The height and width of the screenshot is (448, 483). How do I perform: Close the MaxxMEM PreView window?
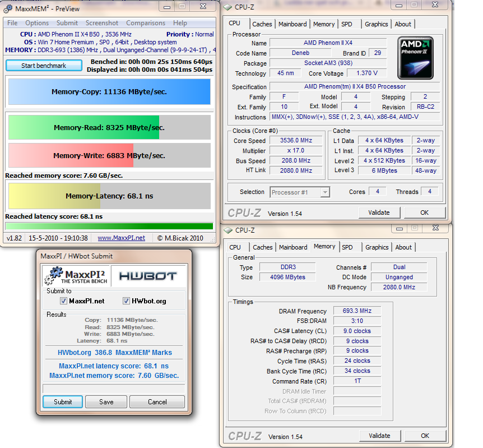203,7
